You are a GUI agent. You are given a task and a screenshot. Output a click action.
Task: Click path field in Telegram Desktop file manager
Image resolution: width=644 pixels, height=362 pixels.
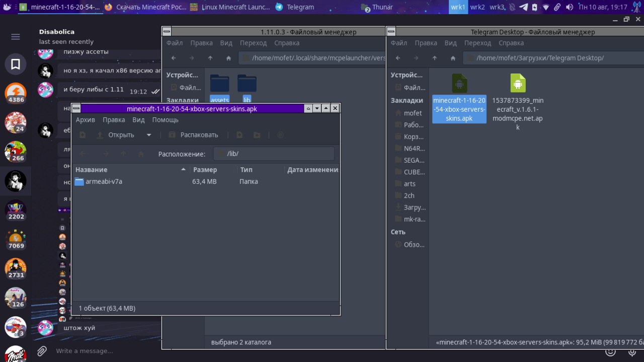(553, 58)
